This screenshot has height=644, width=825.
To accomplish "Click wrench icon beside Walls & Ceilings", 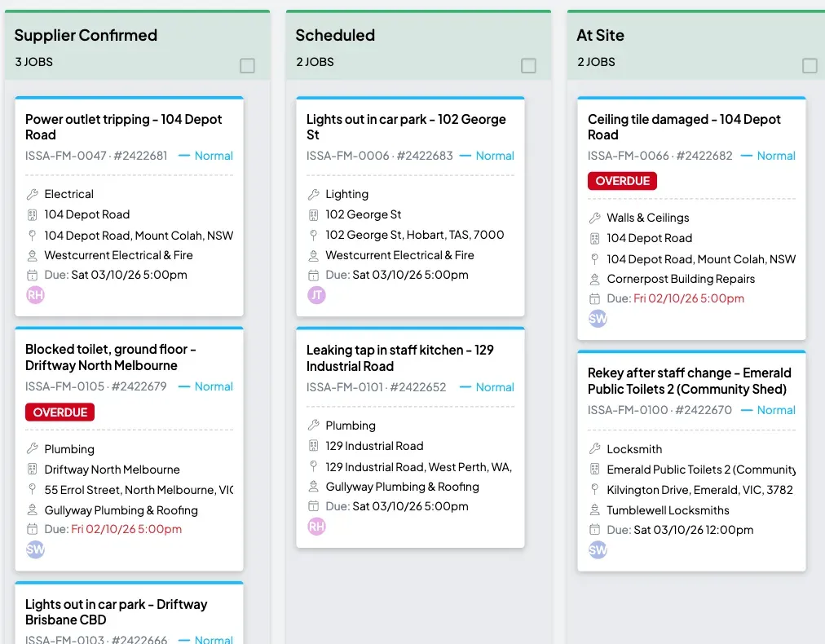I will tap(594, 218).
